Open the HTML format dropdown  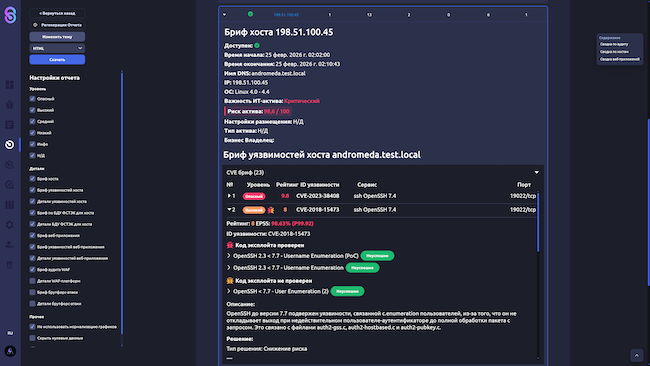(57, 48)
